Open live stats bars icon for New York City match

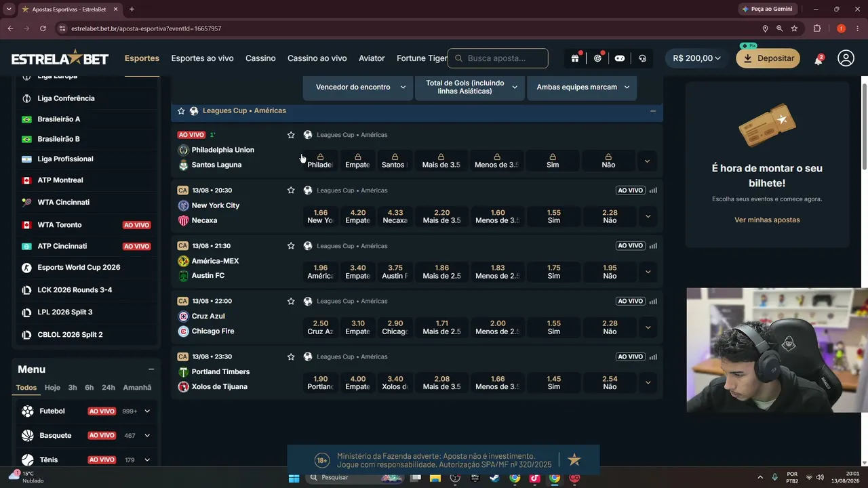[x=653, y=190]
